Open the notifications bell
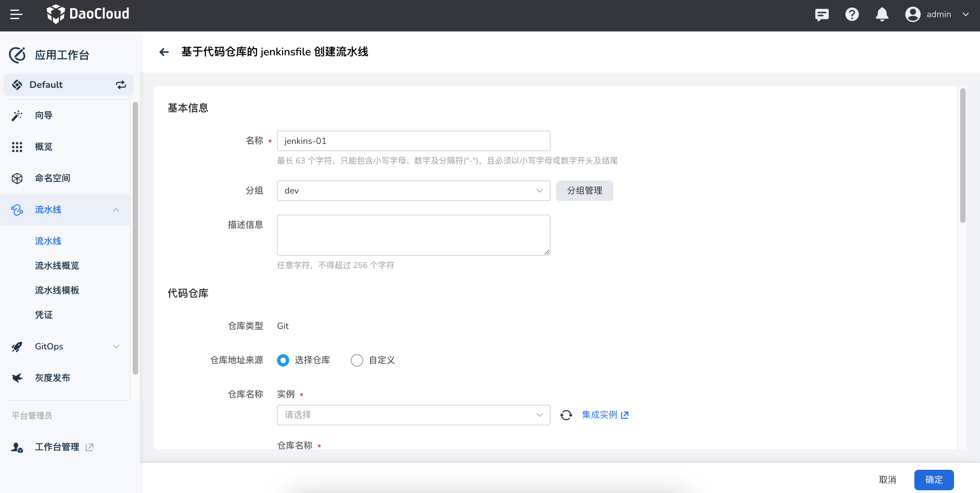This screenshot has height=493, width=980. [x=882, y=14]
